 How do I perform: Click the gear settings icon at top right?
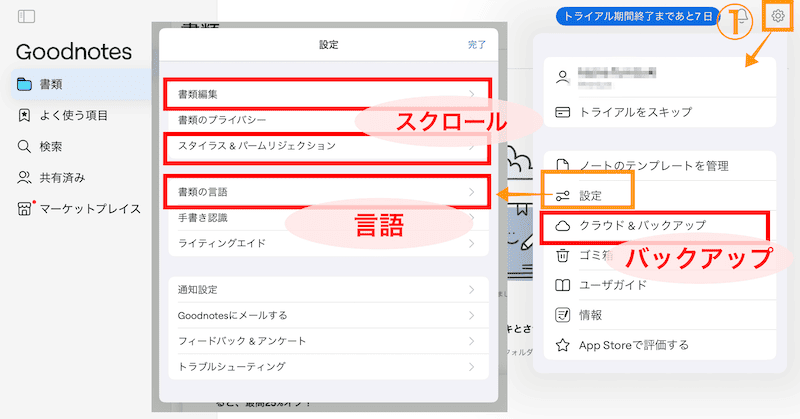[777, 16]
